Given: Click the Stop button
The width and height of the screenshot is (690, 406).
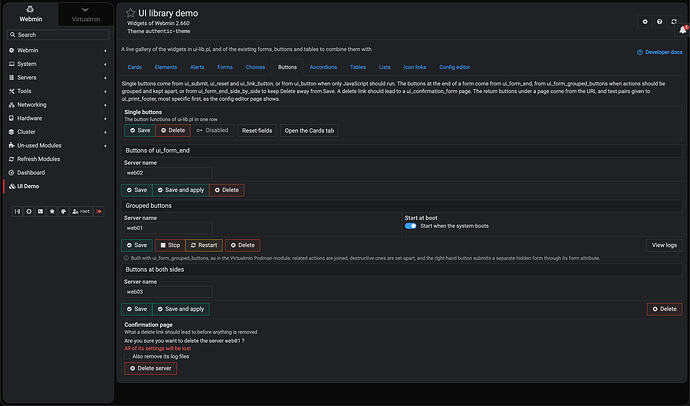Looking at the screenshot, I should [170, 245].
